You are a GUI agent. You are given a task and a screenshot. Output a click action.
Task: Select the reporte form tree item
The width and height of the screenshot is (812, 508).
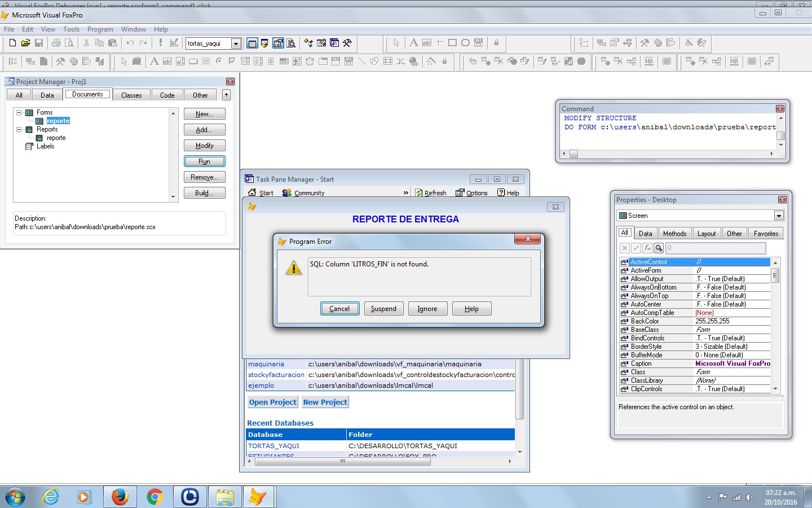coord(58,121)
